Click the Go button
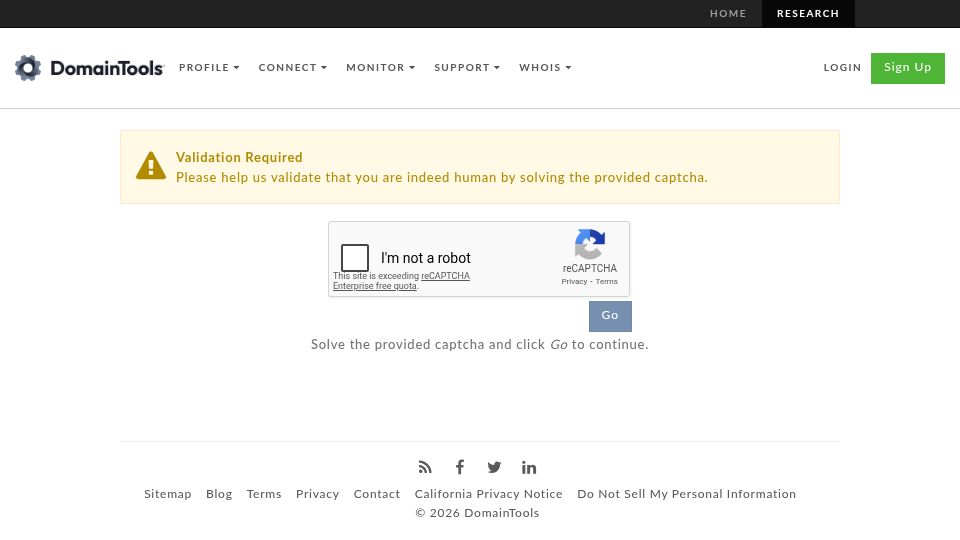Image resolution: width=960 pixels, height=540 pixels. click(610, 316)
